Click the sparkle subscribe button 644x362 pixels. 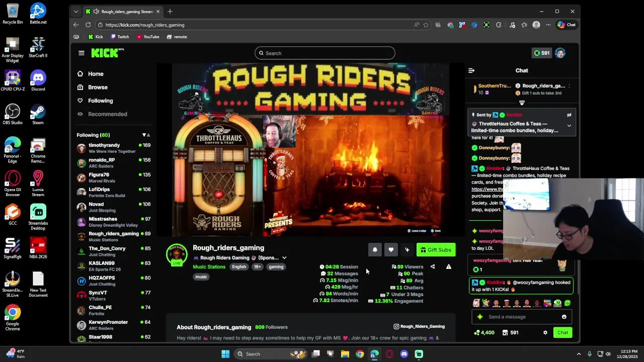[407, 250]
